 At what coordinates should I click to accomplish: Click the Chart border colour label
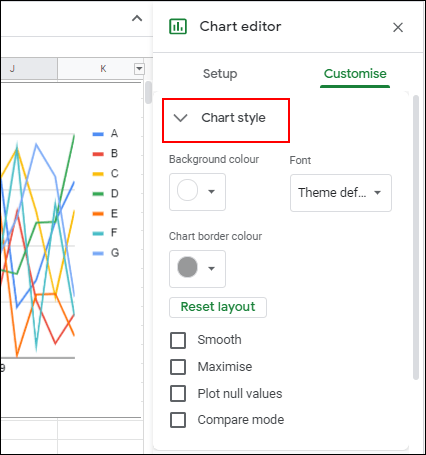[215, 236]
